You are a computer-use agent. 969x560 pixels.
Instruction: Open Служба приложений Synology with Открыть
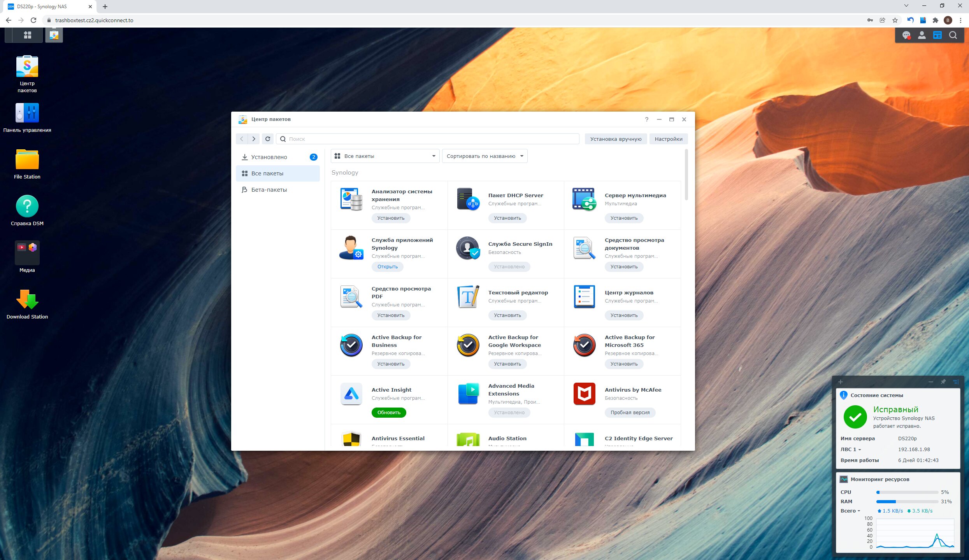coord(388,267)
